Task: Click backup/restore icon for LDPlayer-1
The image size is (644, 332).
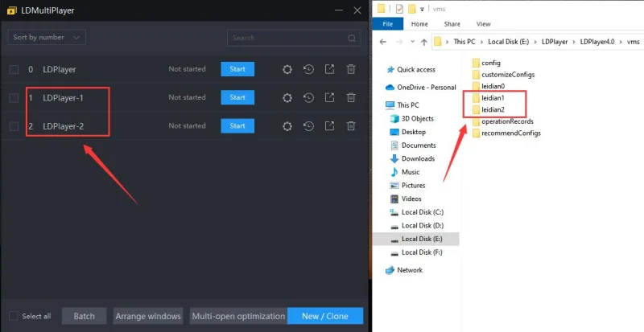Action: (308, 98)
